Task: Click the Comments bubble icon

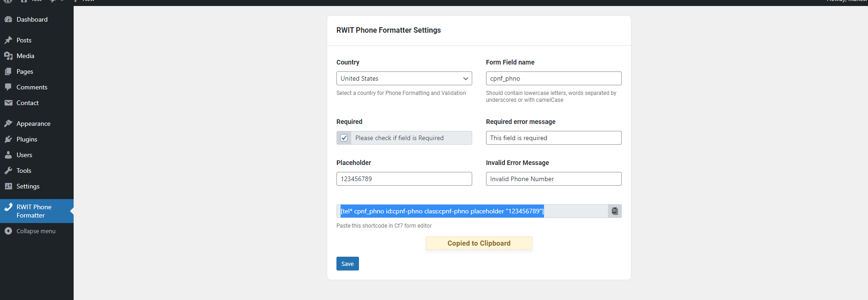Action: (x=8, y=87)
